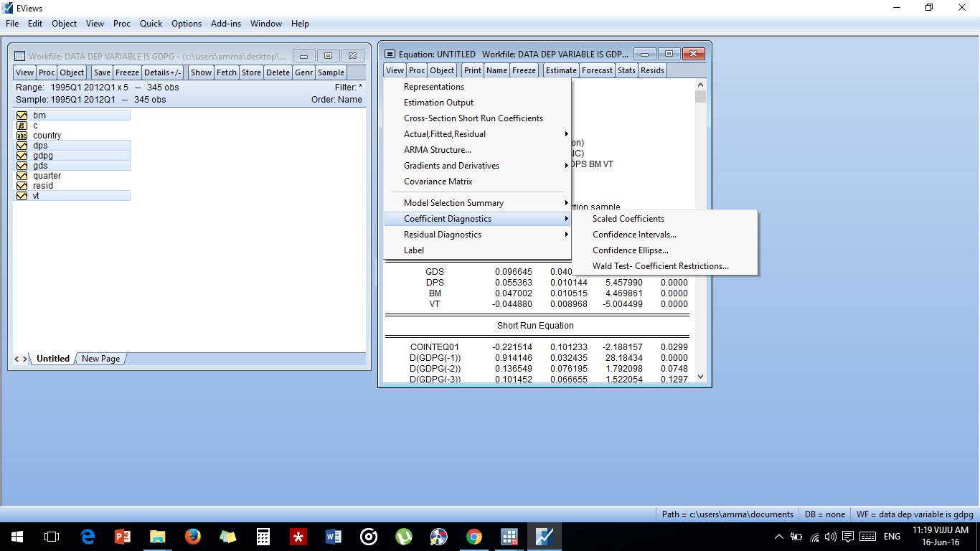Open File Explorer from the taskbar
This screenshot has height=551, width=980.
pos(158,537)
